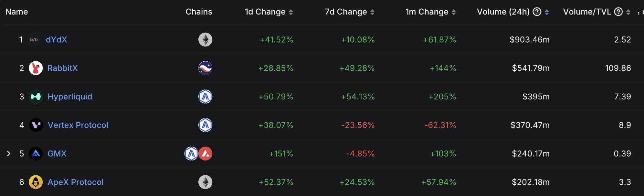Image resolution: width=644 pixels, height=196 pixels.
Task: Open the Volume/TVL help tooltip icon
Action: pos(618,12)
